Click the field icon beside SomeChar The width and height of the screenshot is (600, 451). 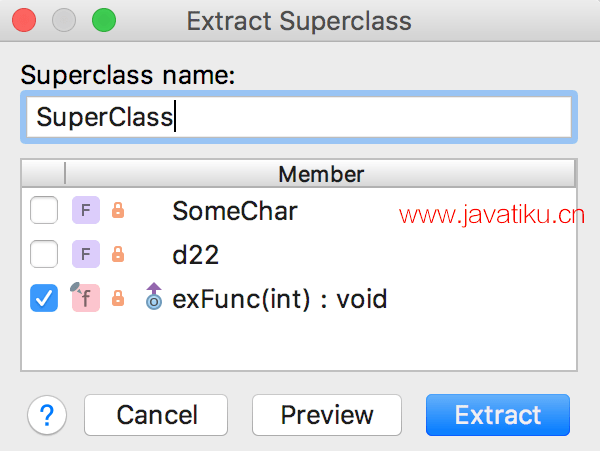(x=86, y=210)
